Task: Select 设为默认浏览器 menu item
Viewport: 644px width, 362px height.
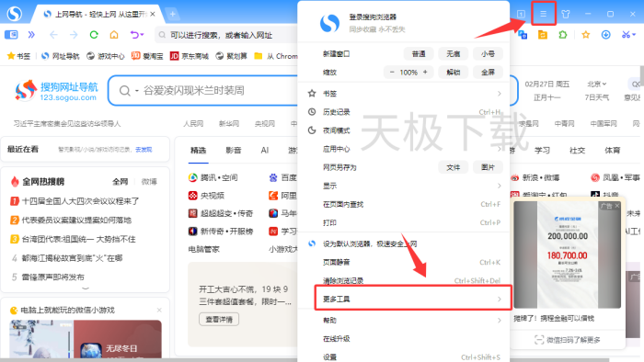Action: pos(405,243)
